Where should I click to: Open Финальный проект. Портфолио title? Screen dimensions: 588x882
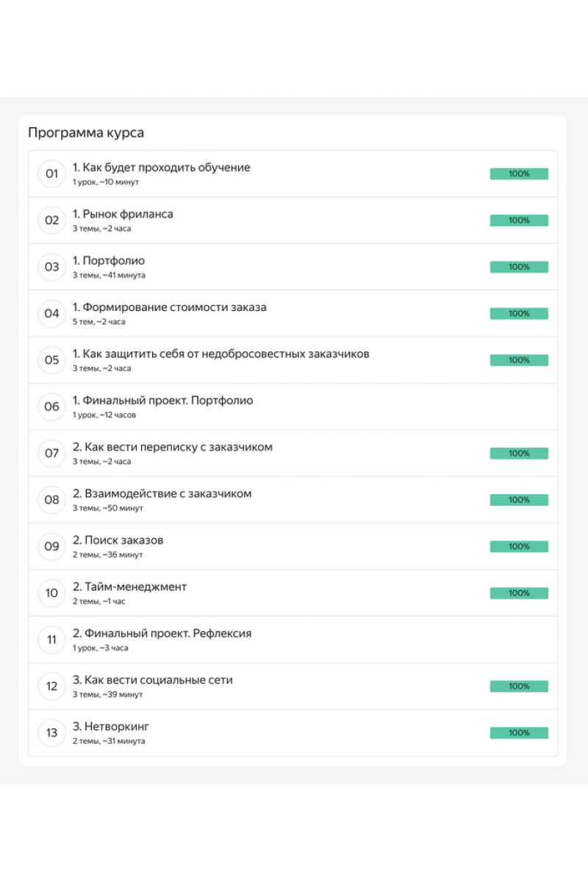[x=162, y=401]
